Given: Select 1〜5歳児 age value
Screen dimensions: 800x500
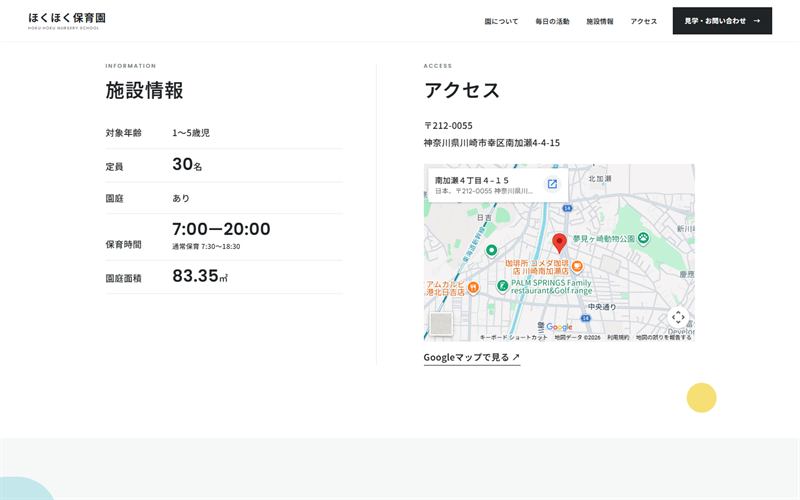Looking at the screenshot, I should 191,133.
